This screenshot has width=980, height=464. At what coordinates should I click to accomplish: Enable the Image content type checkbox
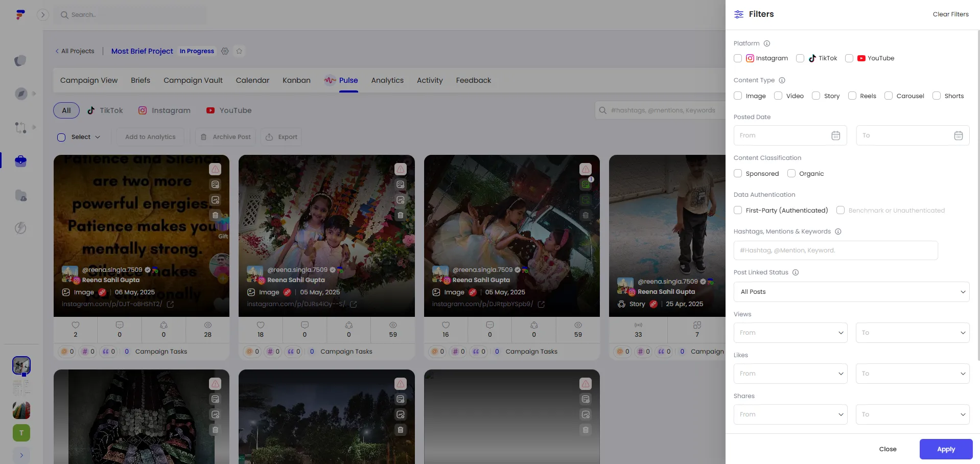click(x=738, y=96)
